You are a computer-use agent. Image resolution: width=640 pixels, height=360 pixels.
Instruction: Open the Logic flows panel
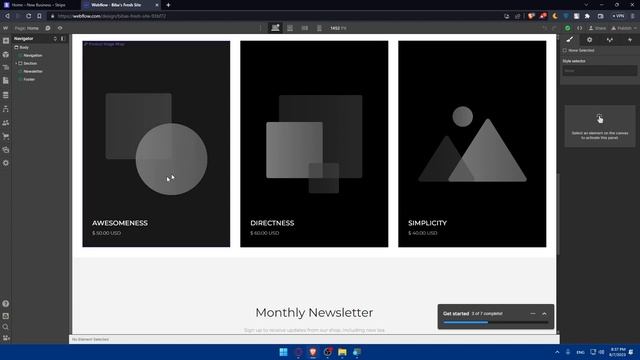tap(6, 109)
